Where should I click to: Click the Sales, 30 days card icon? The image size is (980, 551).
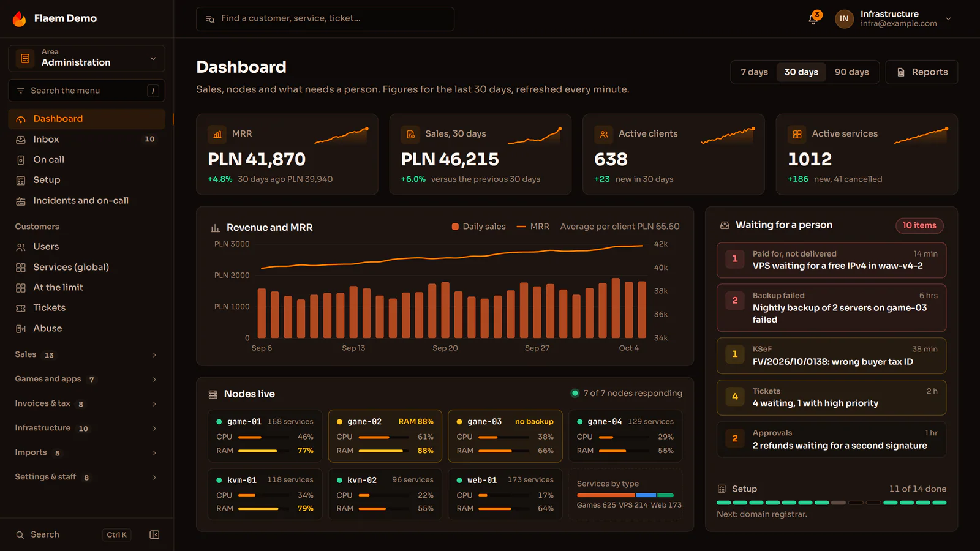pos(410,134)
